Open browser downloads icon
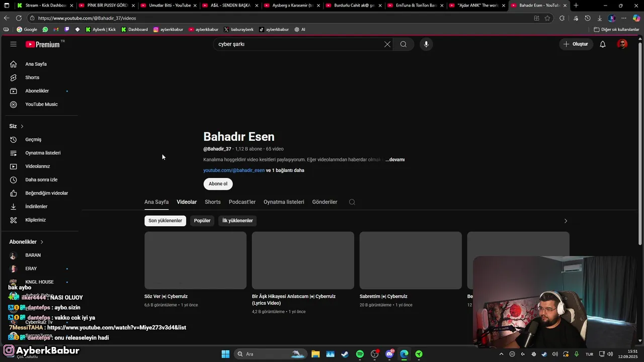The width and height of the screenshot is (644, 362). pyautogui.click(x=600, y=18)
